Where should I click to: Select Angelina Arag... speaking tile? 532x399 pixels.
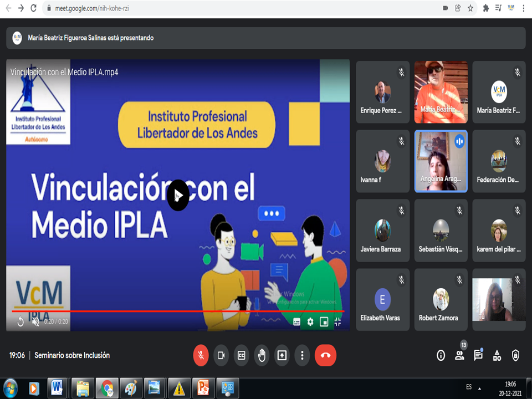point(441,161)
